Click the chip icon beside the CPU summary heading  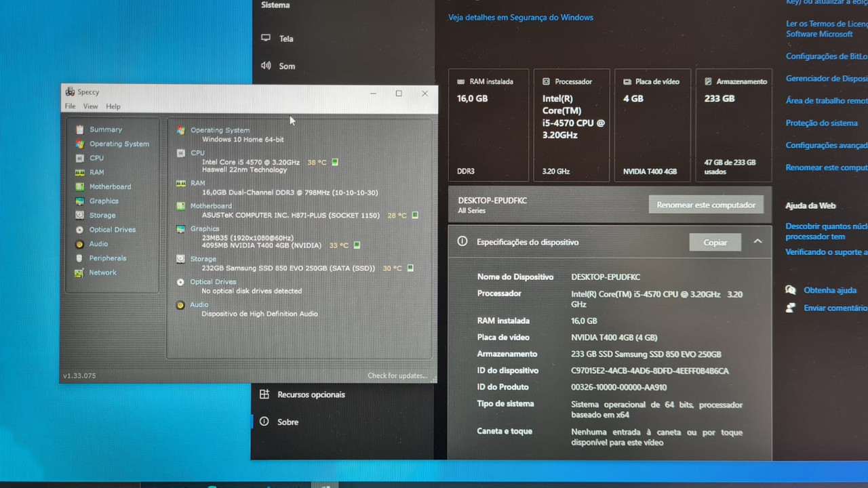[180, 153]
